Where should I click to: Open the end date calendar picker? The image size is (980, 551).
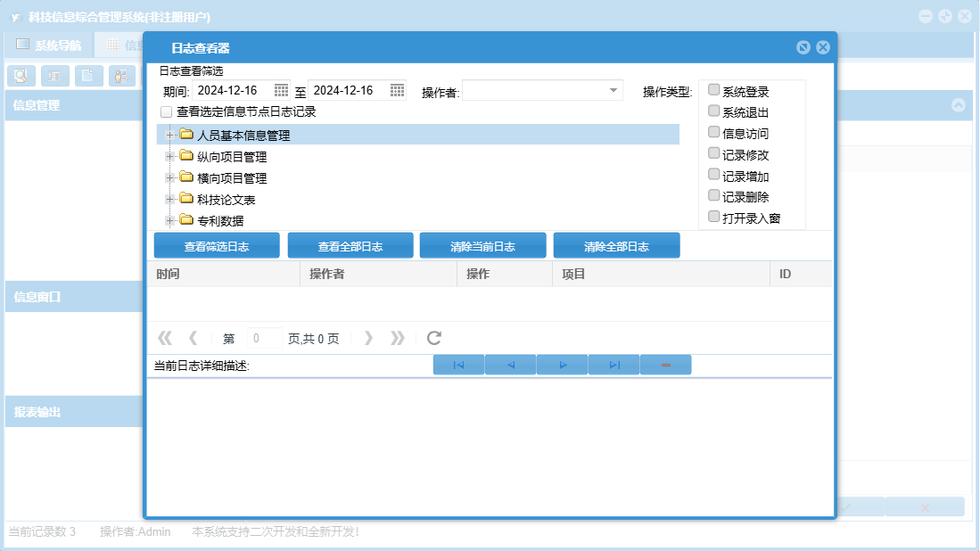coord(397,90)
